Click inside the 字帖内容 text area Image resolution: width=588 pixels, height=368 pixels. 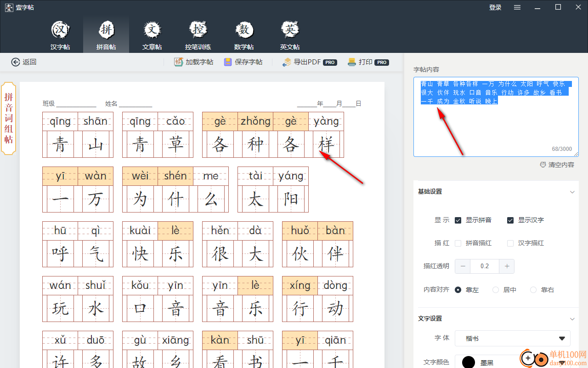496,117
